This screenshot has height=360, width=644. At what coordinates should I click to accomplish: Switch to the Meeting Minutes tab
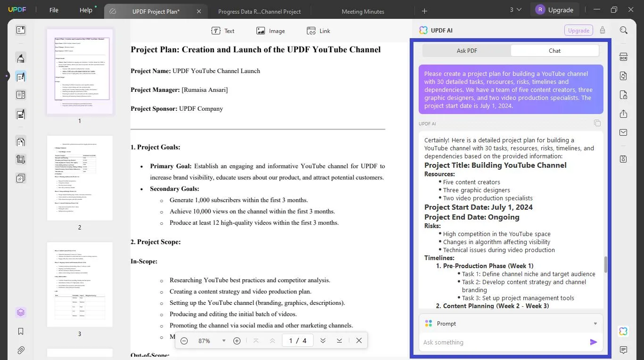(362, 11)
